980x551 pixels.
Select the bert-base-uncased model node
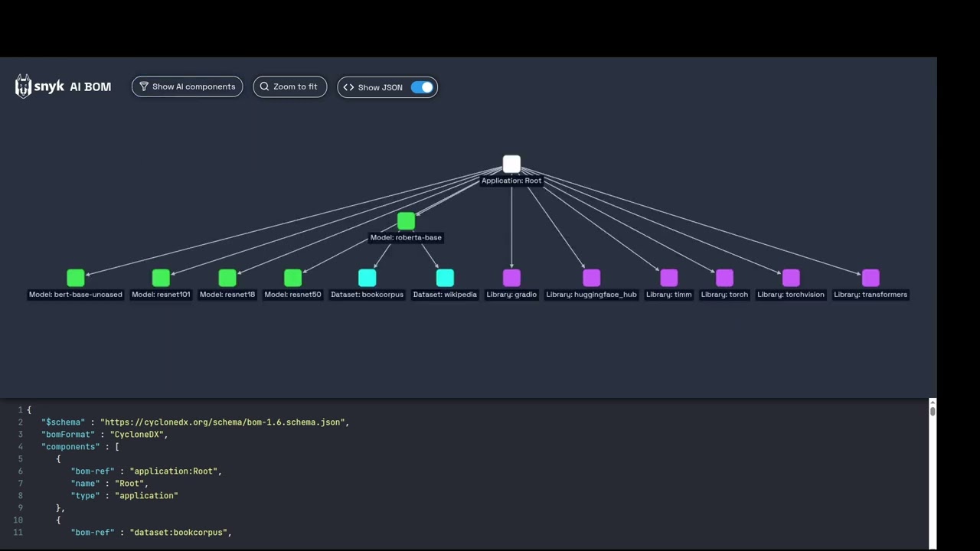point(76,278)
